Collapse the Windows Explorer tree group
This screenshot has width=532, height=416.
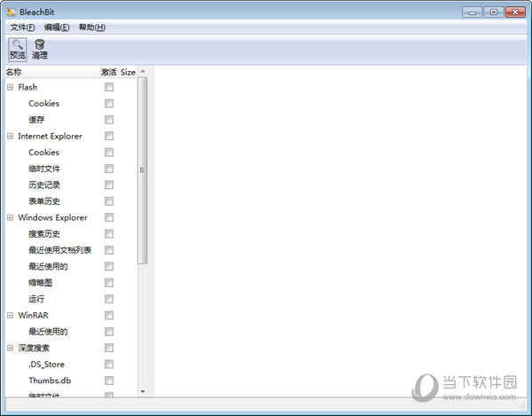click(x=10, y=217)
